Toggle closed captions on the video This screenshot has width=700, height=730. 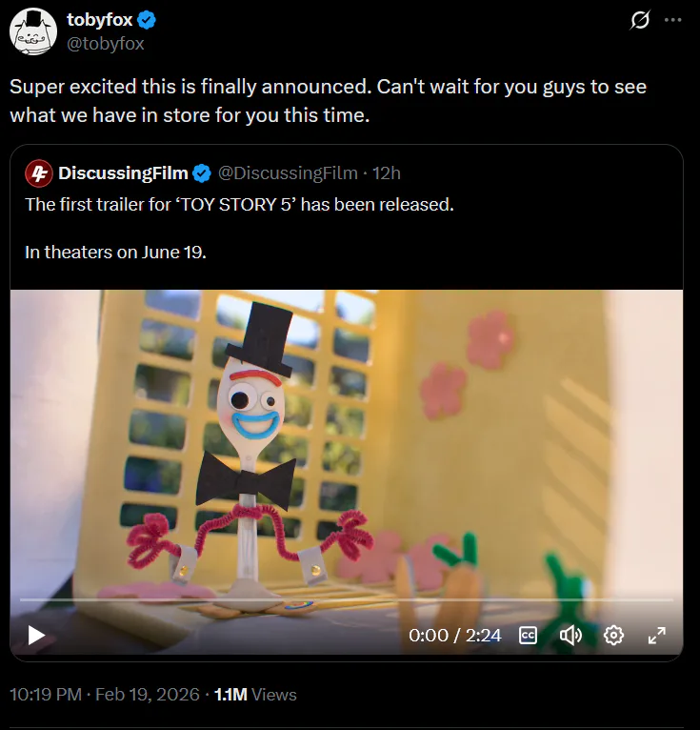(x=529, y=635)
